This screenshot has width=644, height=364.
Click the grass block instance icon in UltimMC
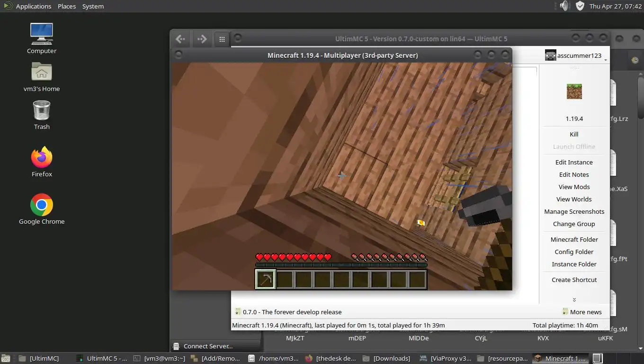[x=574, y=91]
